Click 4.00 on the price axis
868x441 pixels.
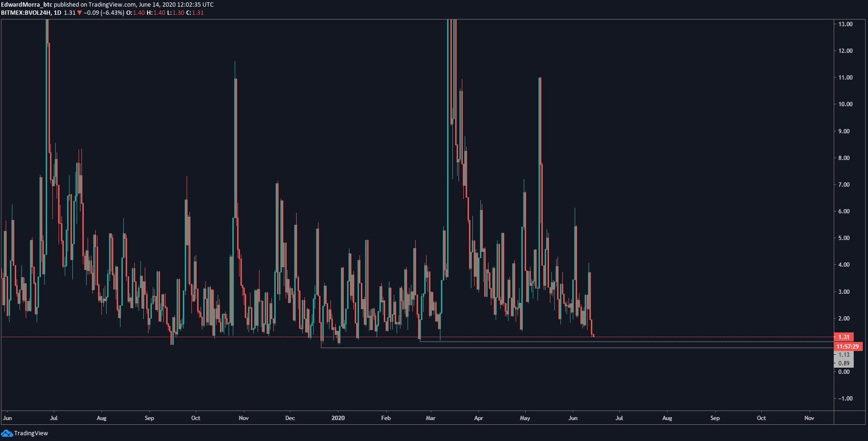[844, 264]
